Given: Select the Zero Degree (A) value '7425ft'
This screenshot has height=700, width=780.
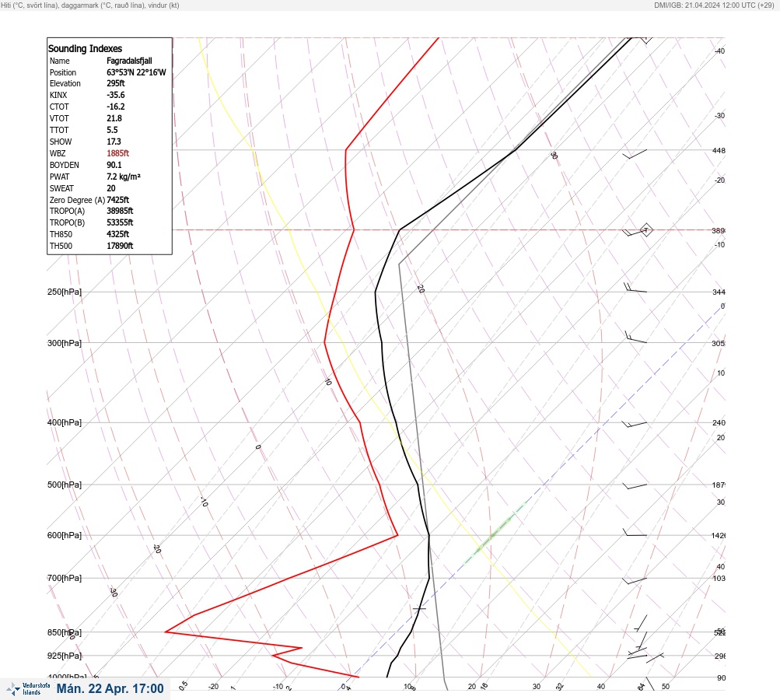Looking at the screenshot, I should point(118,200).
